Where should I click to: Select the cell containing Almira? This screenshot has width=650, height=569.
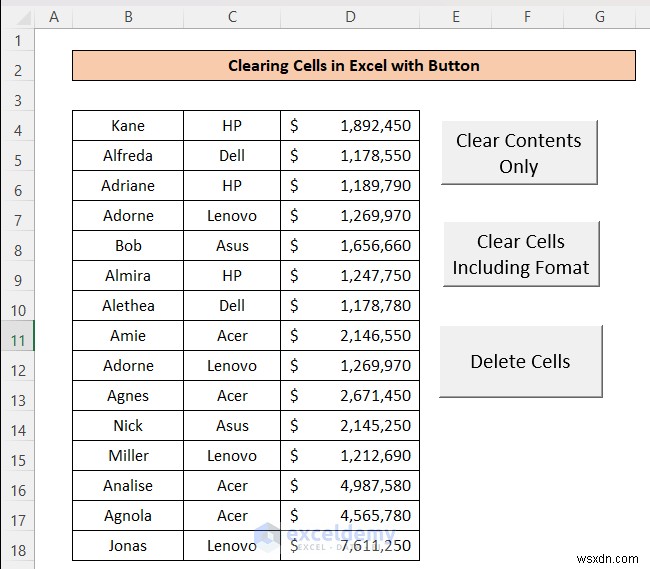(x=128, y=276)
